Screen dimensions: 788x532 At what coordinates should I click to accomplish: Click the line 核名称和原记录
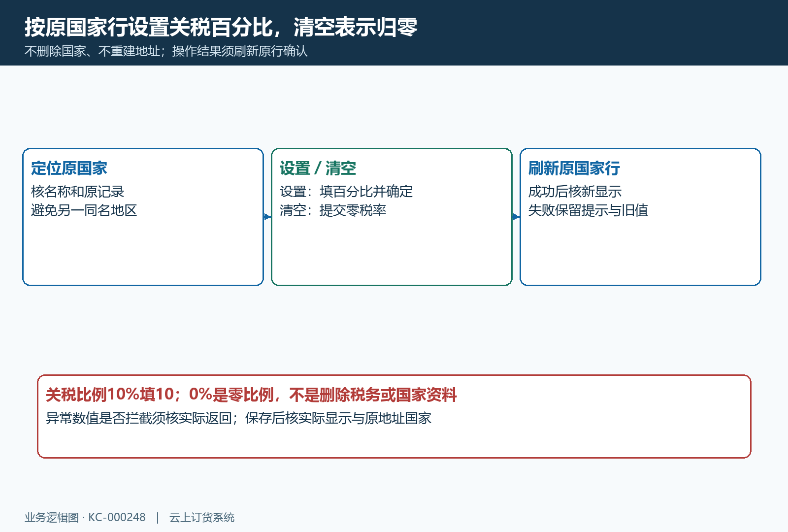[x=77, y=192]
